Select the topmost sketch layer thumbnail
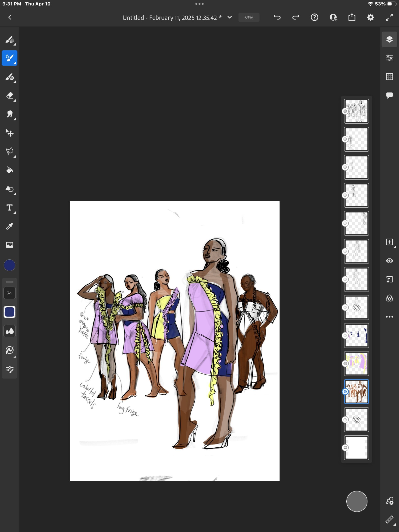Screen dimensions: 399x532 pos(357,111)
